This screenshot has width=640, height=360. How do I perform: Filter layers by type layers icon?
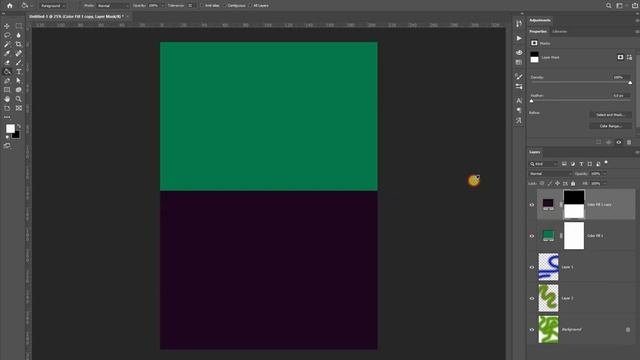click(581, 164)
